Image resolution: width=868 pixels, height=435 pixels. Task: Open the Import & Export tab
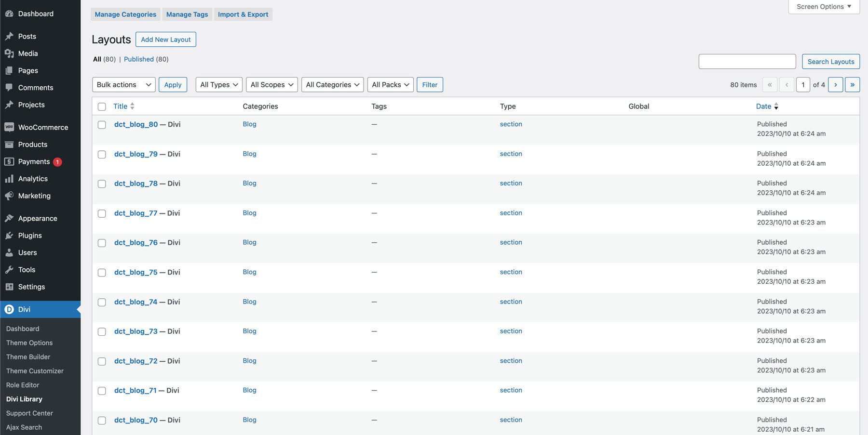tap(243, 14)
